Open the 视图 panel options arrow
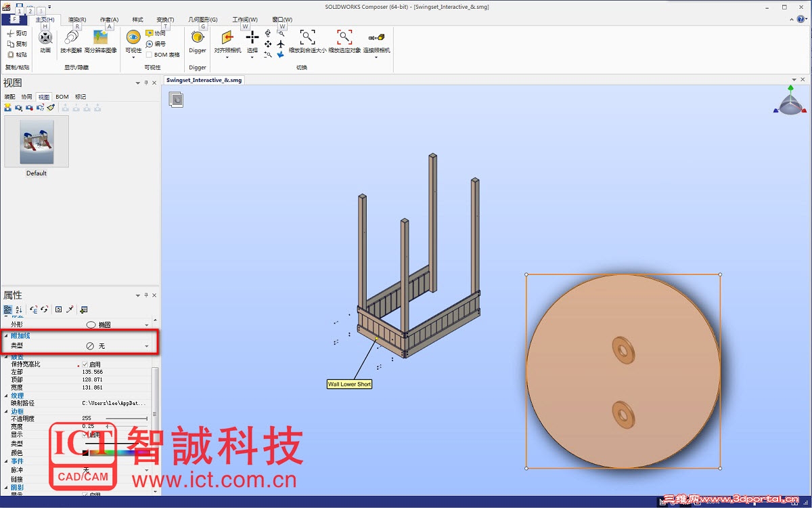Screen dimensions: 812x508 (138, 83)
